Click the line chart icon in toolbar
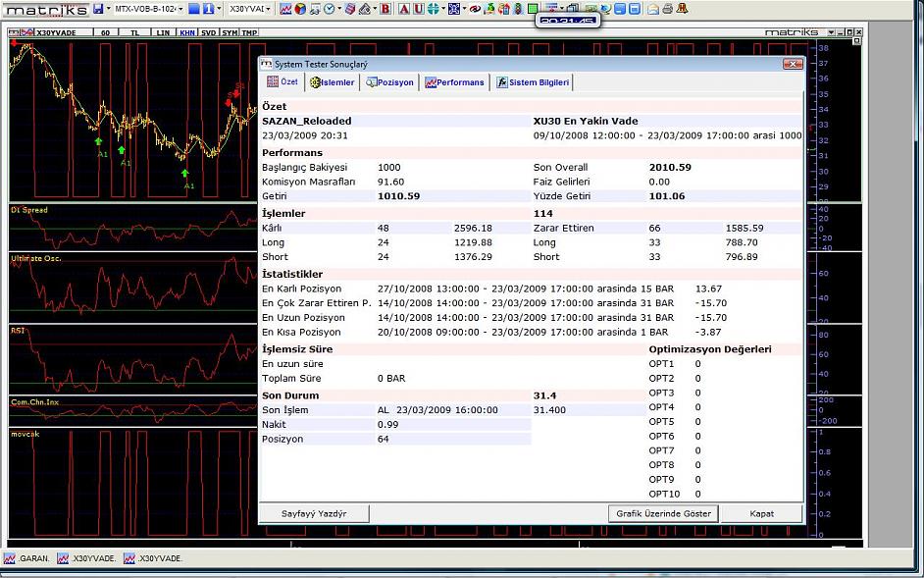Screen dimensions: 924x578 pos(285,9)
